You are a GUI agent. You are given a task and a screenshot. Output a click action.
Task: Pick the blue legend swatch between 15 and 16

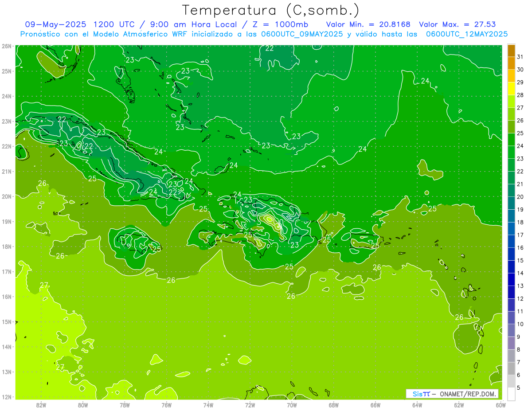511,254
